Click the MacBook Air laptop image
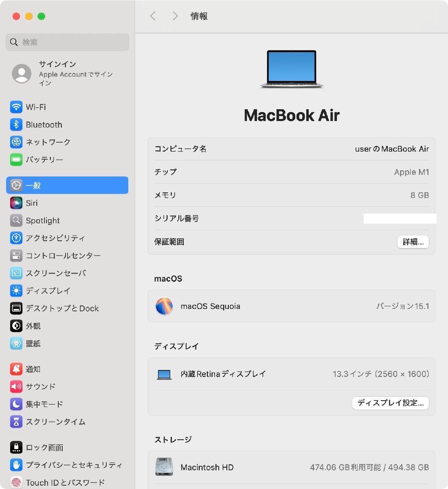 click(x=292, y=69)
